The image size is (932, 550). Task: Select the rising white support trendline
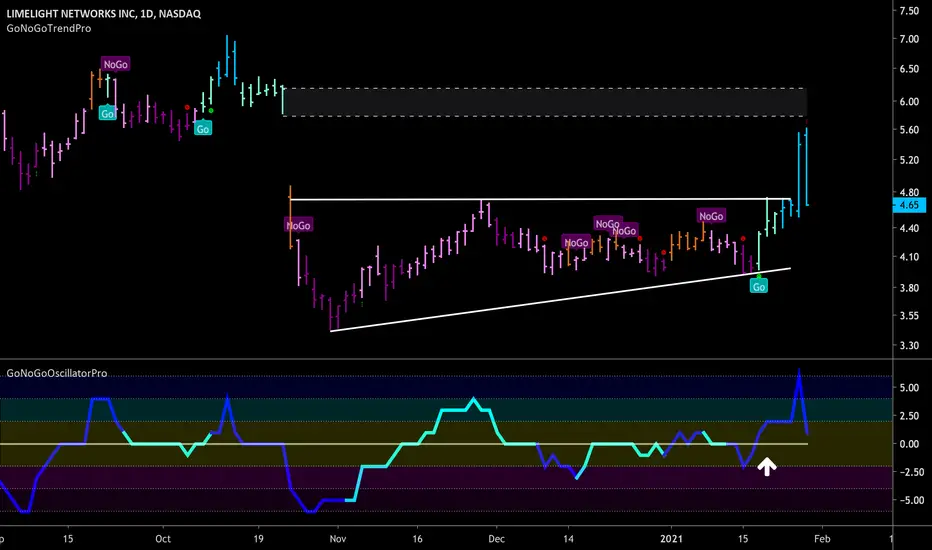(x=561, y=300)
